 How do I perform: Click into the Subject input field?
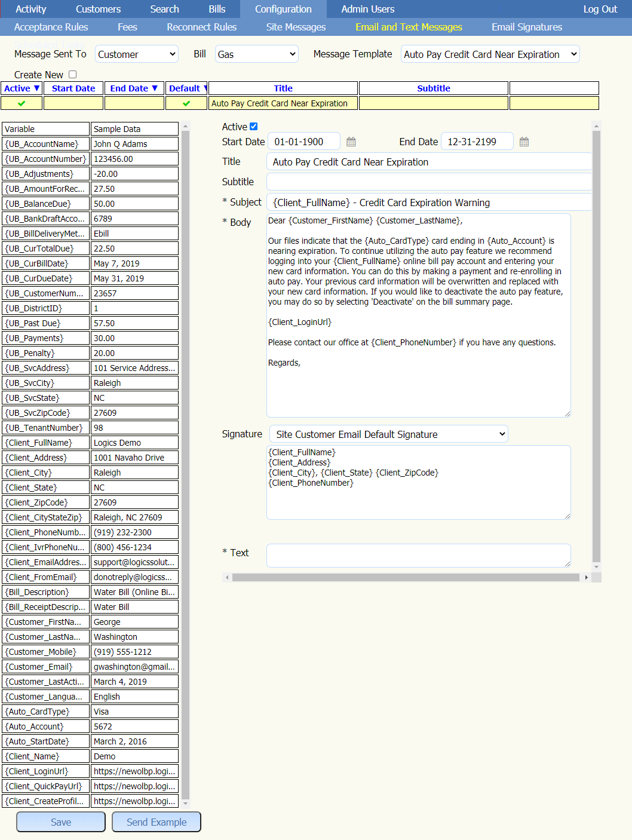[428, 203]
